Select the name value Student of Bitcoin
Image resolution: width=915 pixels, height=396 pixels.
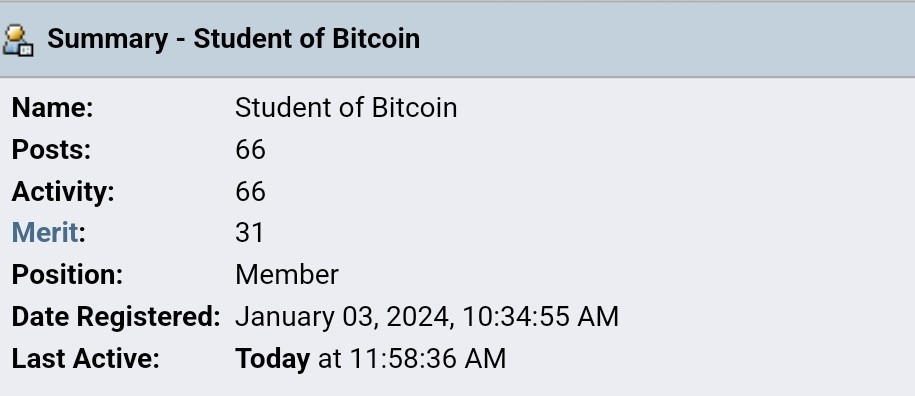(x=346, y=108)
